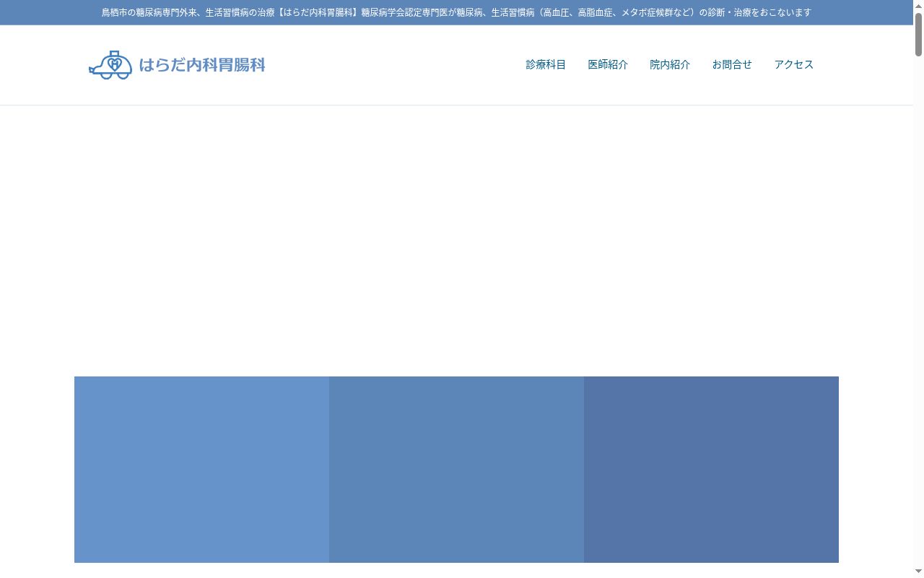Image resolution: width=924 pixels, height=578 pixels.
Task: Click the medium blue center panel
Action: click(x=456, y=470)
